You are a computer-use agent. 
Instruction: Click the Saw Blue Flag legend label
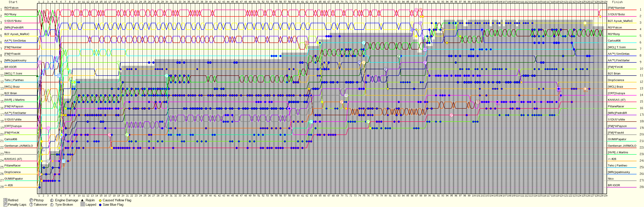[113, 205]
